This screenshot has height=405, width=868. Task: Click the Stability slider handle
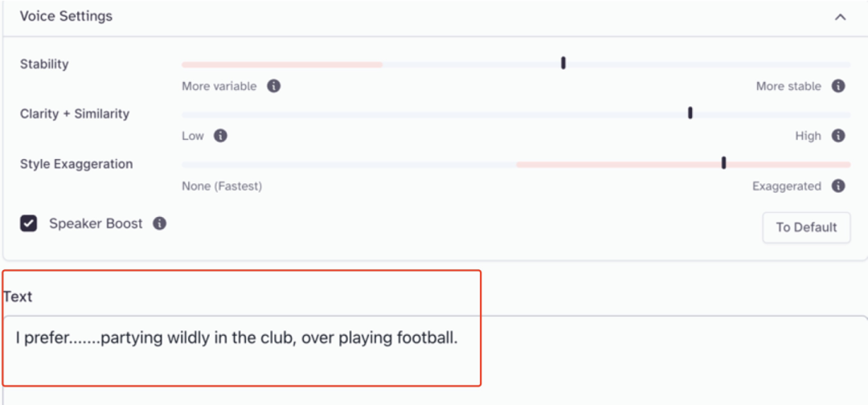(563, 63)
